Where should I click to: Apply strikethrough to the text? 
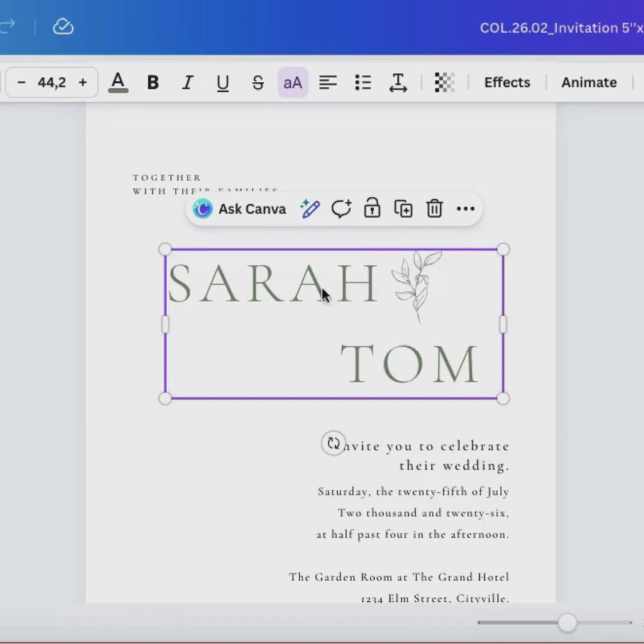pyautogui.click(x=258, y=82)
